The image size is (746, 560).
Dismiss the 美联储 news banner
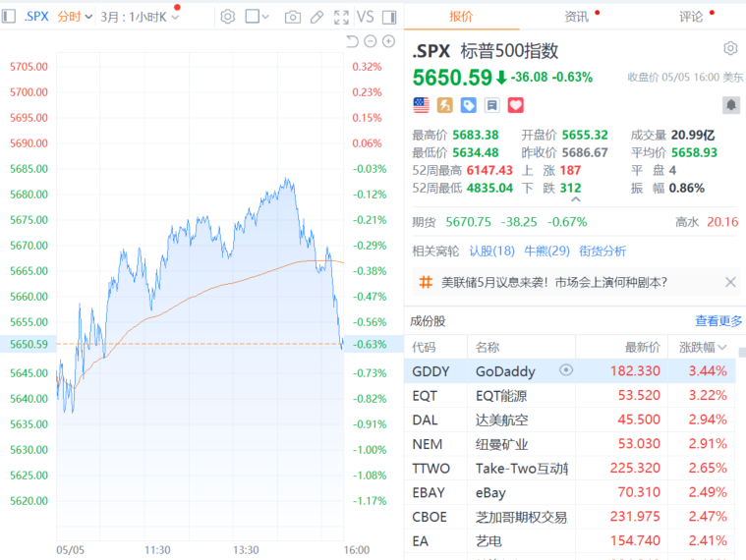(730, 283)
